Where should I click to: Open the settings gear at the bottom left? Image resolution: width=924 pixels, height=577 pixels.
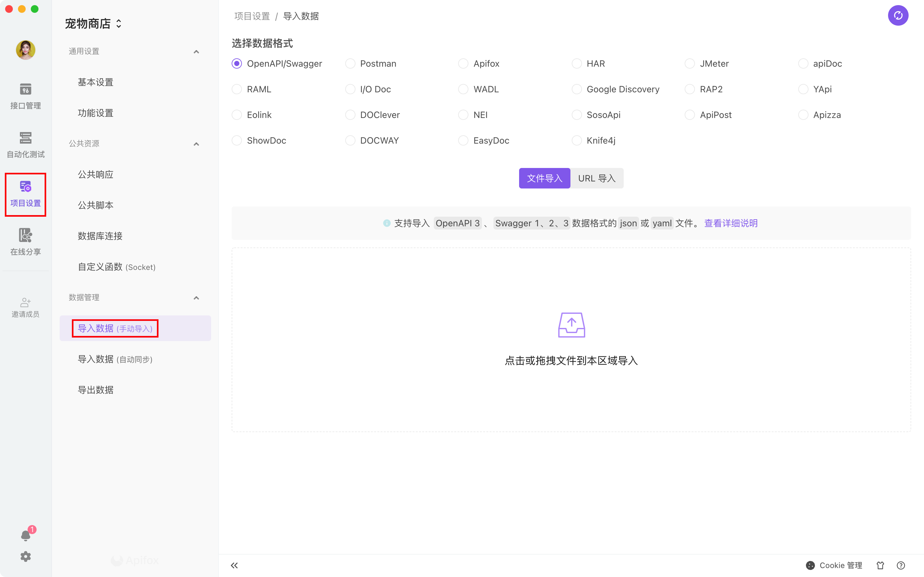25,556
